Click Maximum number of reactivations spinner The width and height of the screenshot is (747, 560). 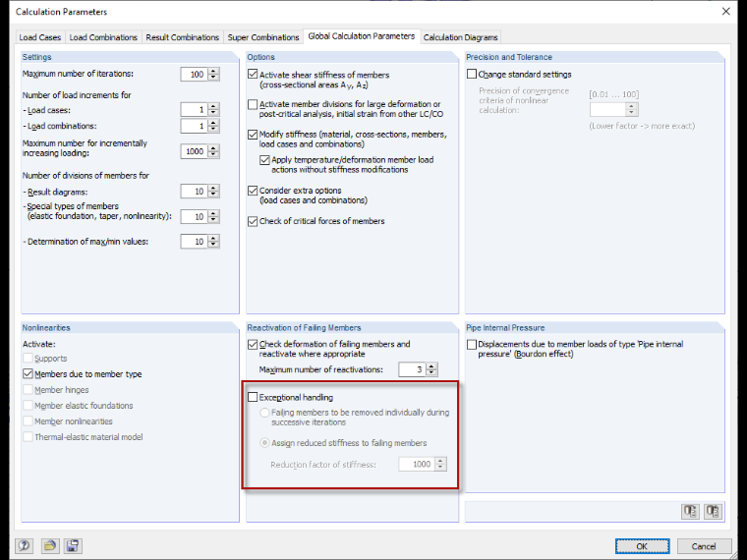(431, 369)
